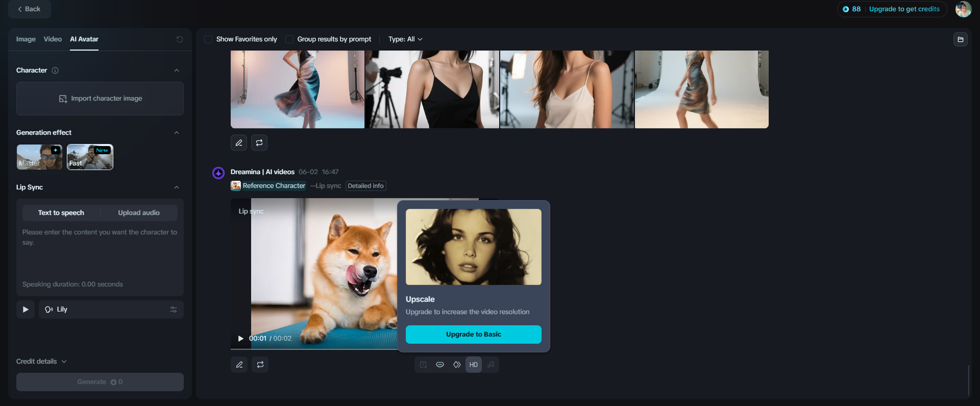Choose the Text to speech option

point(61,213)
